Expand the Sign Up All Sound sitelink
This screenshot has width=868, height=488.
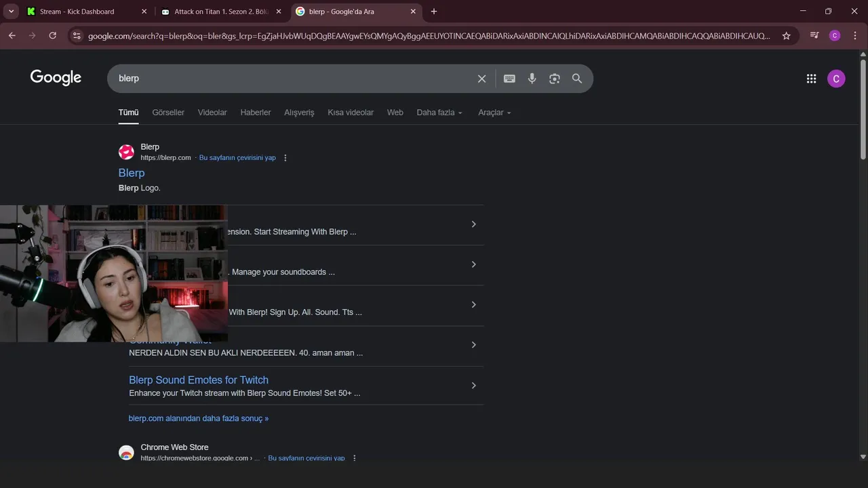click(x=473, y=304)
